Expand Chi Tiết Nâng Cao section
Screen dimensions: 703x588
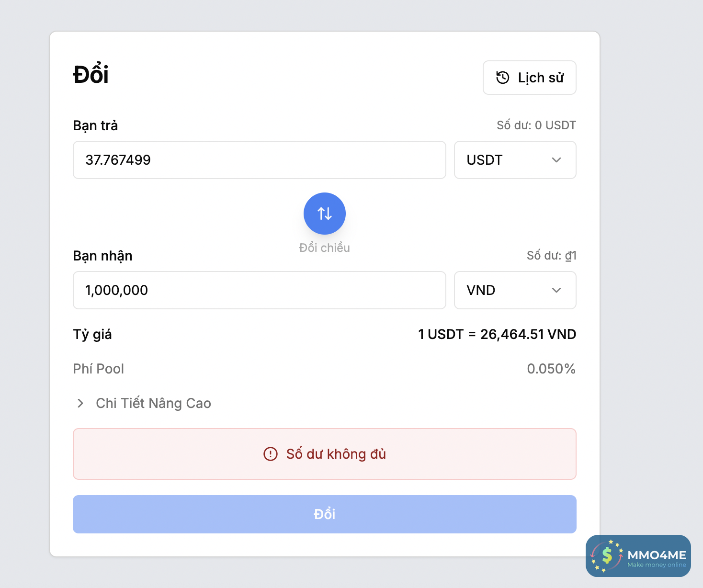[153, 403]
